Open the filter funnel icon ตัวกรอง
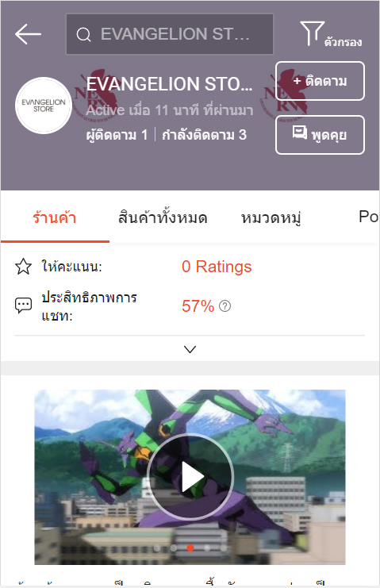 coord(312,34)
